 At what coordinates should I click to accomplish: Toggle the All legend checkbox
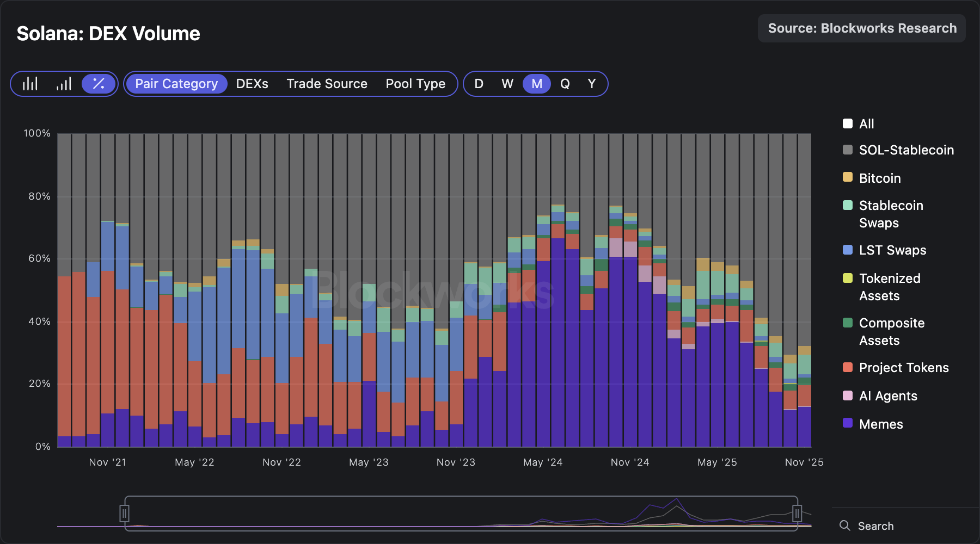848,123
